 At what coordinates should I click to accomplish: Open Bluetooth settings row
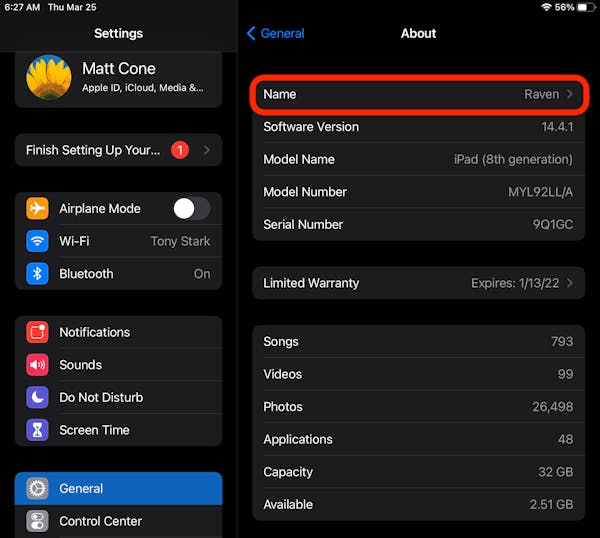pos(119,274)
